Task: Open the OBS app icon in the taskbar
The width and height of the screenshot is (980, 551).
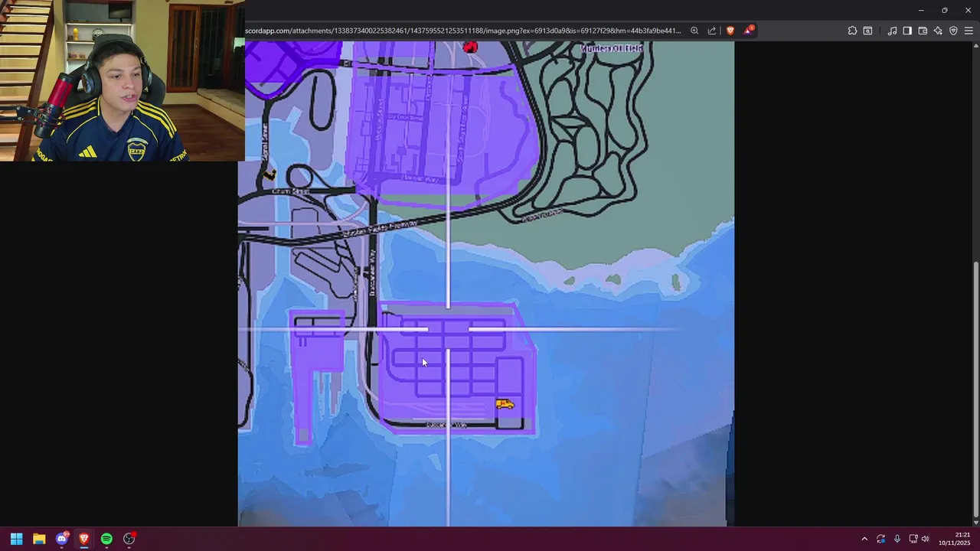Action: (129, 539)
